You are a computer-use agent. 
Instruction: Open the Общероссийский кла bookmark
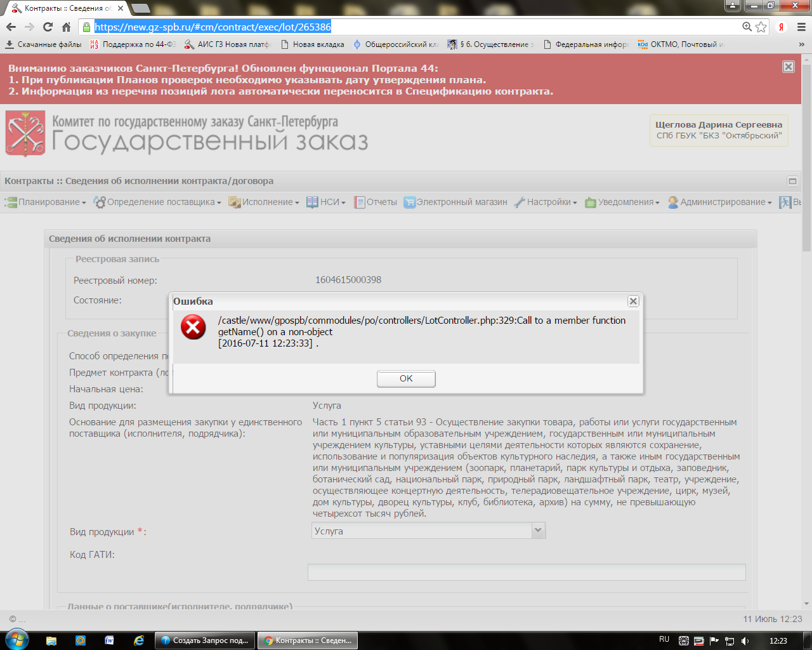tap(396, 44)
